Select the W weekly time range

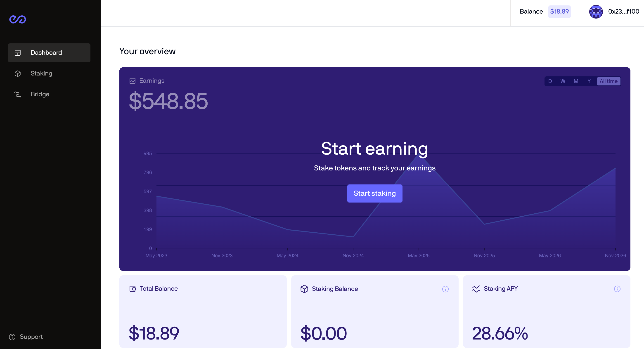tap(563, 81)
